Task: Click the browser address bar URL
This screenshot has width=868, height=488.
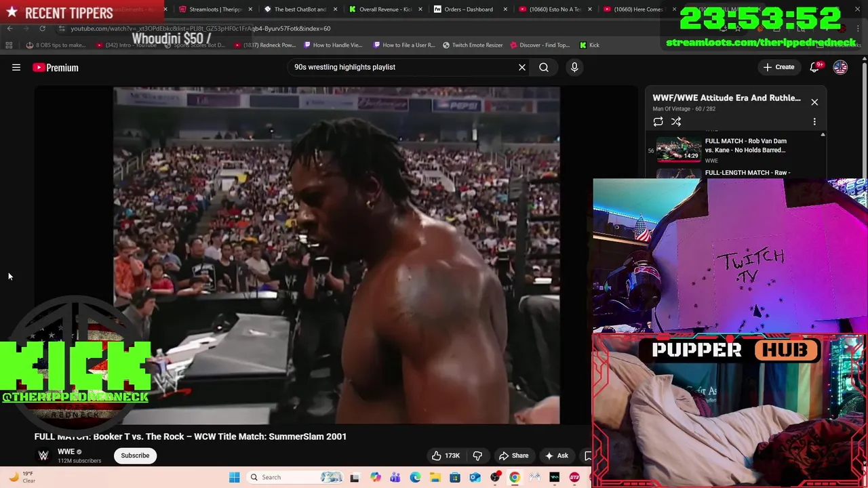Action: click(201, 28)
